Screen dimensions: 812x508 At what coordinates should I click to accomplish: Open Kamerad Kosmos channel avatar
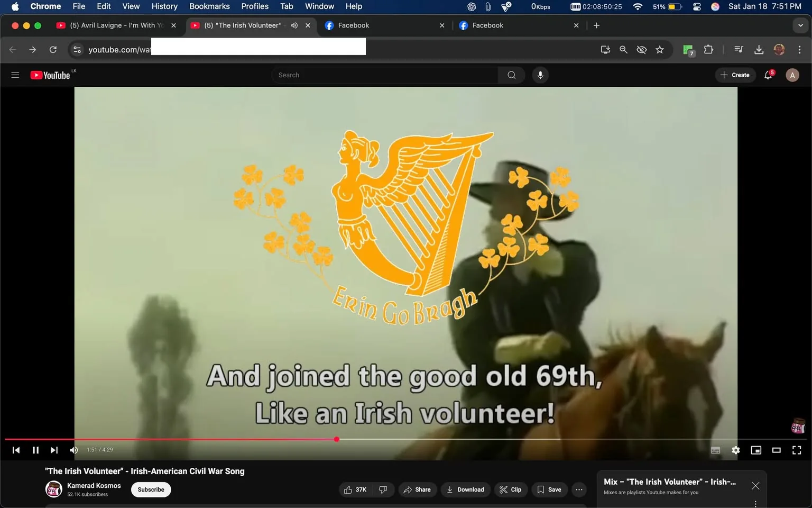(53, 489)
